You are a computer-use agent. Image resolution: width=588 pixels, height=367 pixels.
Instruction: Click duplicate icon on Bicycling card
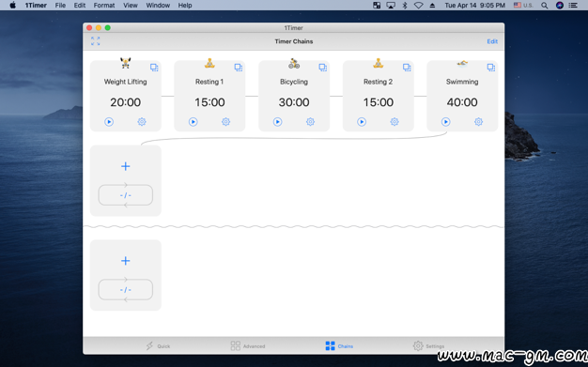tap(323, 68)
